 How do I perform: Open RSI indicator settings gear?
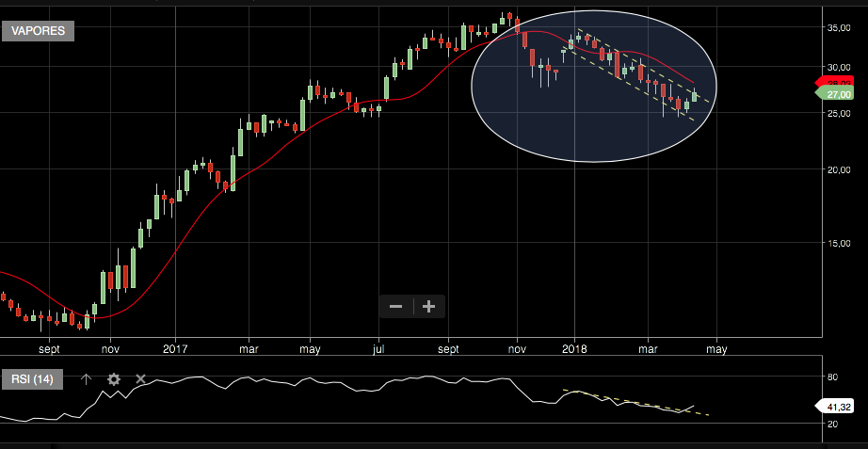coord(114,379)
